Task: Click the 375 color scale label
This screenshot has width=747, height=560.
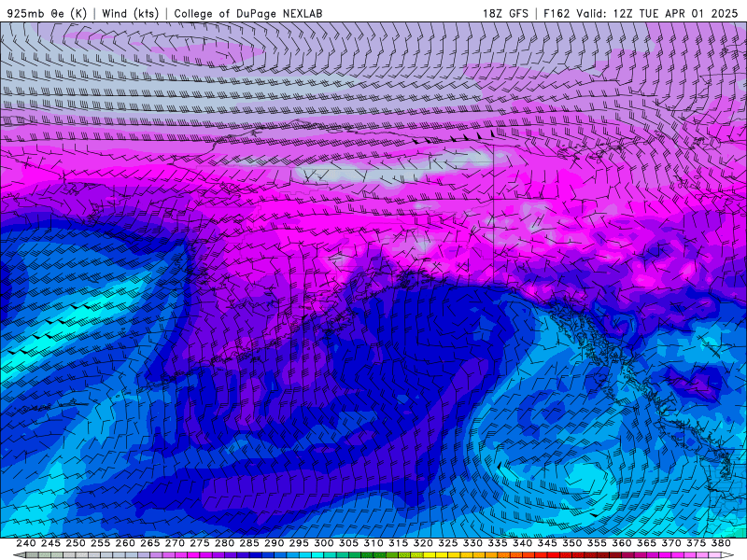Action: (x=697, y=543)
